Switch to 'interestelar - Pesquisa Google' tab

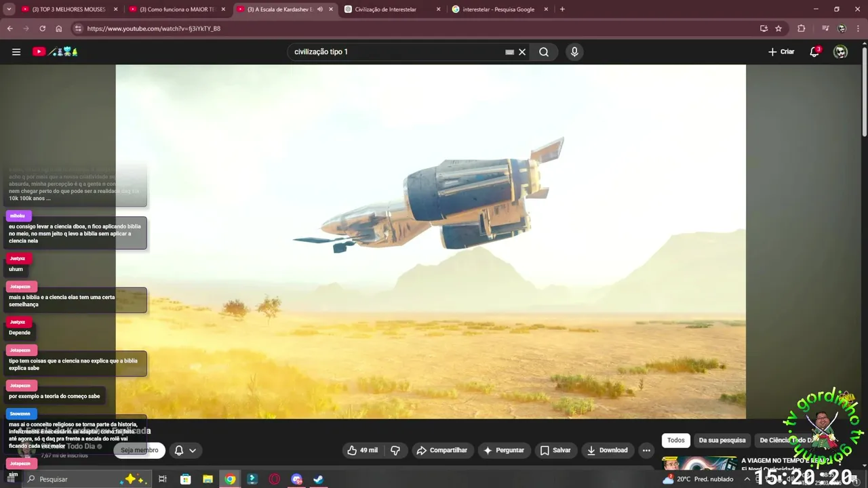click(499, 9)
